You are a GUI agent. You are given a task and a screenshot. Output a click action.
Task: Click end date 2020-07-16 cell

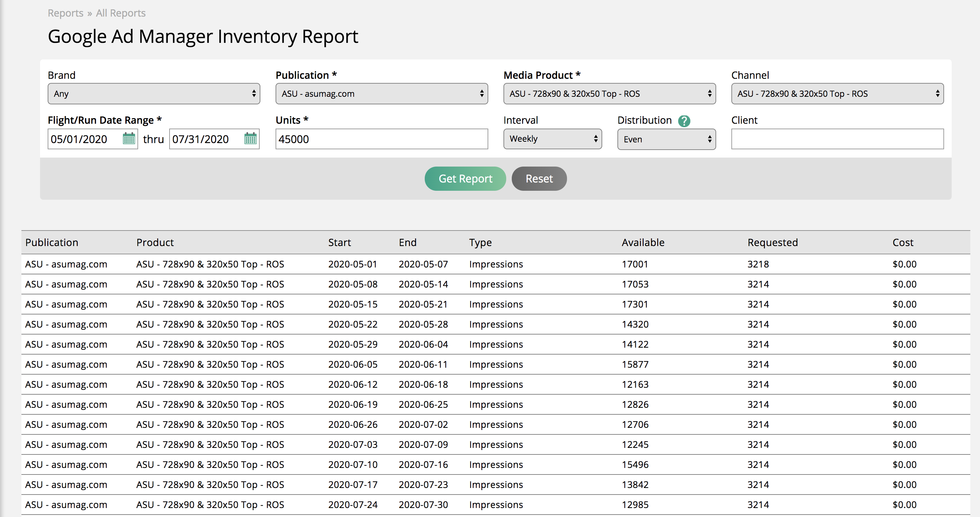[423, 464]
